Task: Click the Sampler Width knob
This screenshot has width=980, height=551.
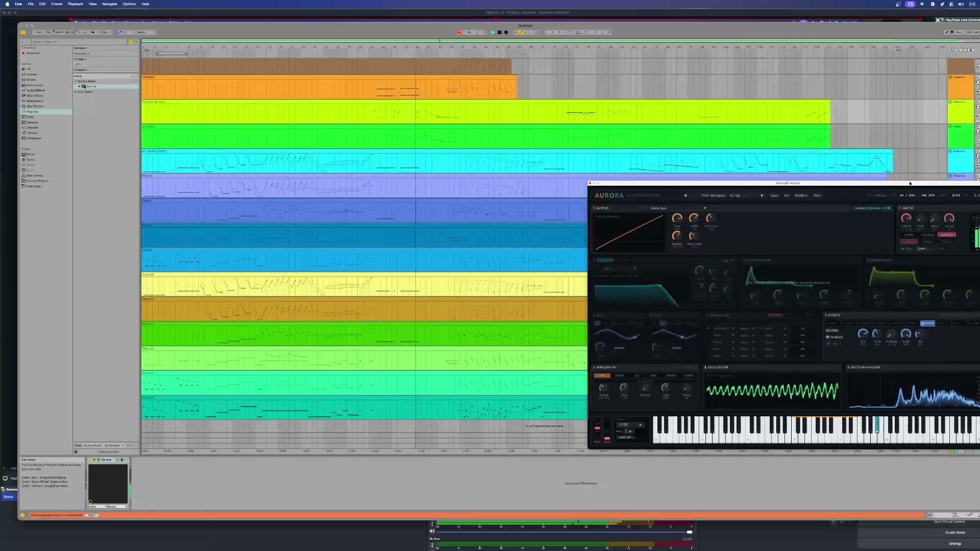Action: 694,218
